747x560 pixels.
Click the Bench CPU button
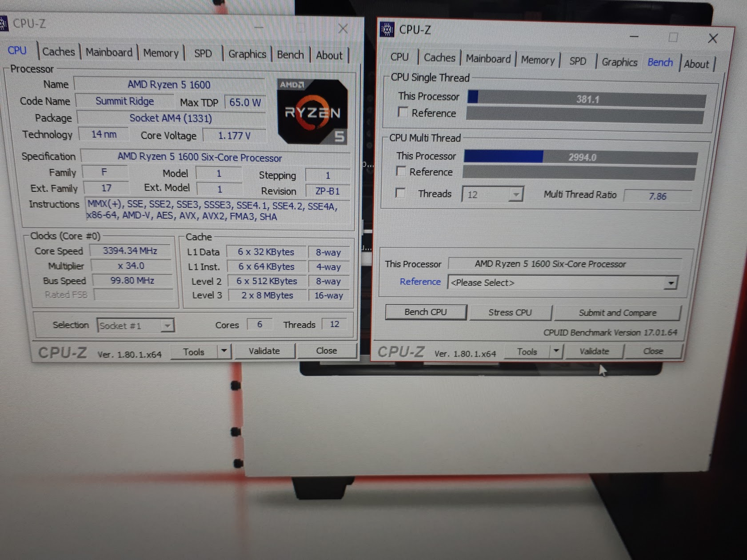[x=426, y=312]
